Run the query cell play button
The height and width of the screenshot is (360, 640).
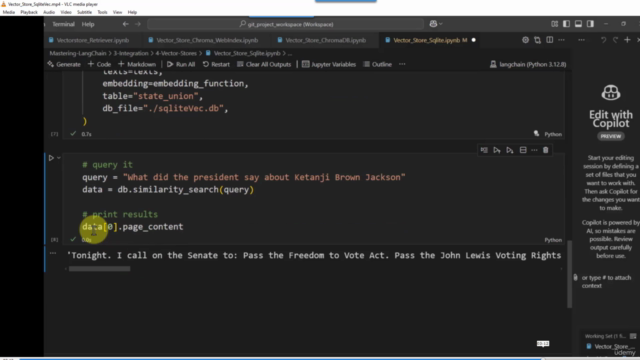[x=51, y=158]
